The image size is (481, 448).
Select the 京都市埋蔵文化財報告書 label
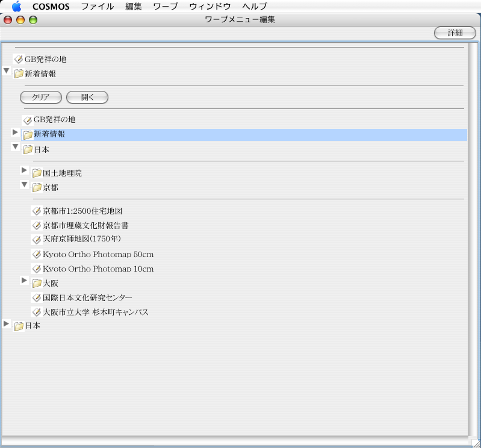pos(85,226)
